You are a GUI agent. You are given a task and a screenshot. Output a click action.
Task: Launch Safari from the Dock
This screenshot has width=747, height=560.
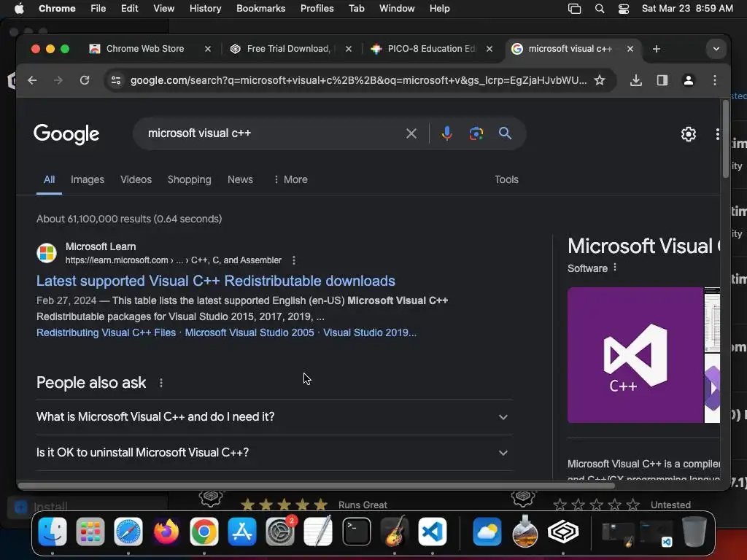click(128, 532)
